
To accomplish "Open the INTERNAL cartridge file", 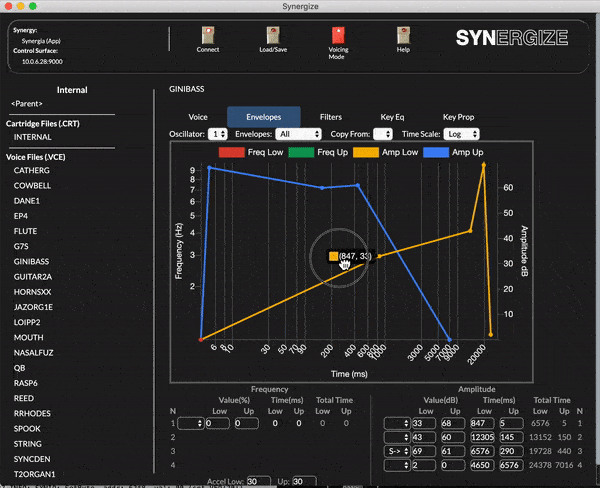I will pyautogui.click(x=33, y=137).
